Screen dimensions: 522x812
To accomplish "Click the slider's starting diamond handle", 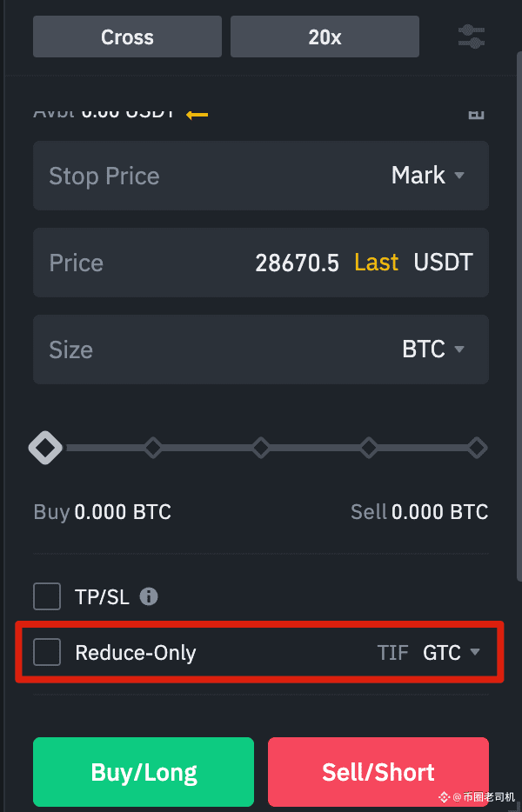I will point(45,448).
